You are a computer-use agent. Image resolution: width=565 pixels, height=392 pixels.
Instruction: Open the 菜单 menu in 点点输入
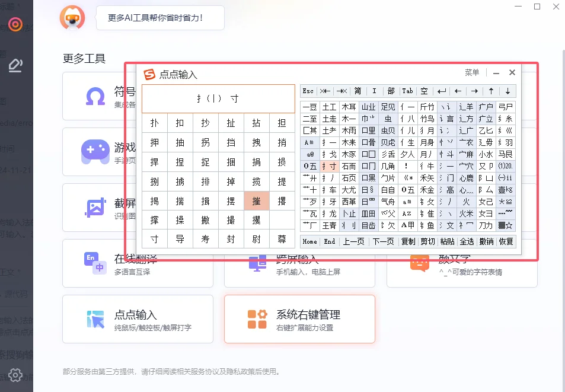(472, 73)
